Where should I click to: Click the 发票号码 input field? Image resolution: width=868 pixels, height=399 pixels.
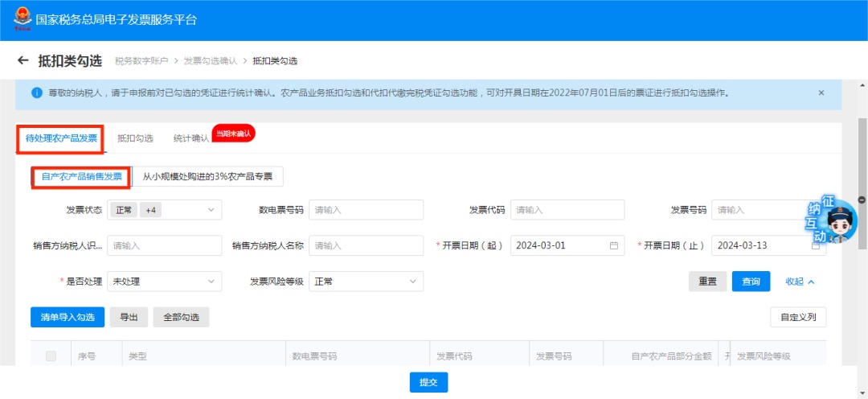(x=769, y=210)
